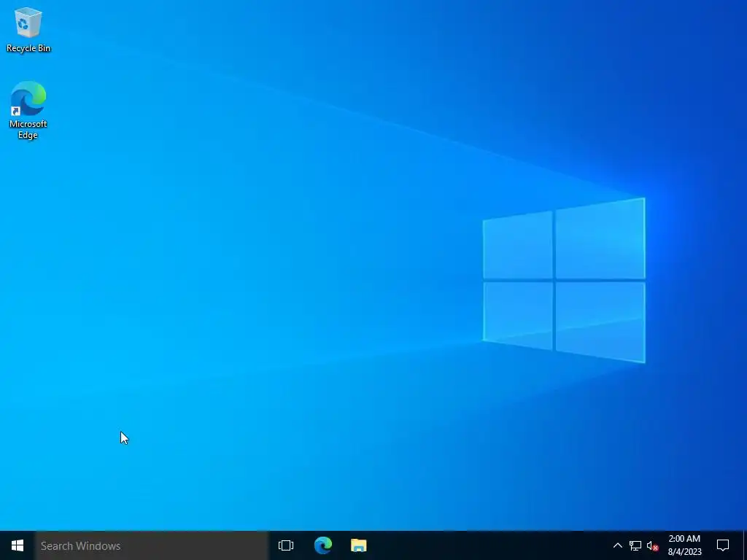Click the Show desktop strip at the end of the taskbar
This screenshot has width=747, height=560.
(x=745, y=545)
